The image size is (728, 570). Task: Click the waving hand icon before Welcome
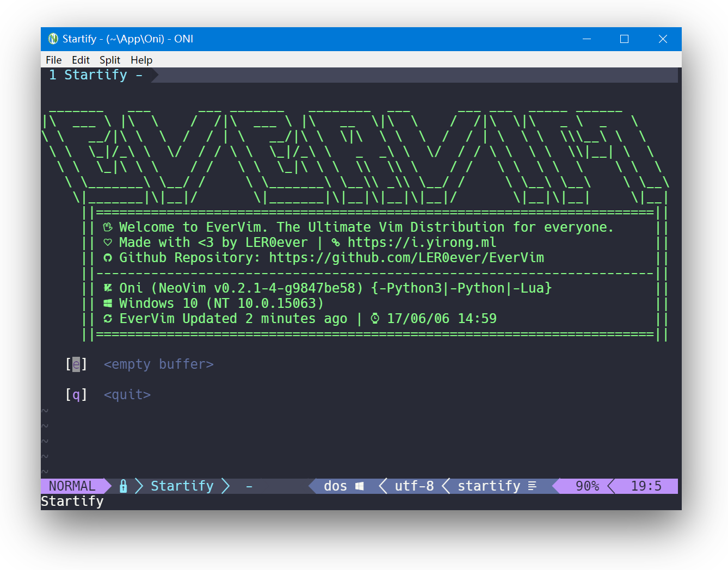(x=108, y=227)
